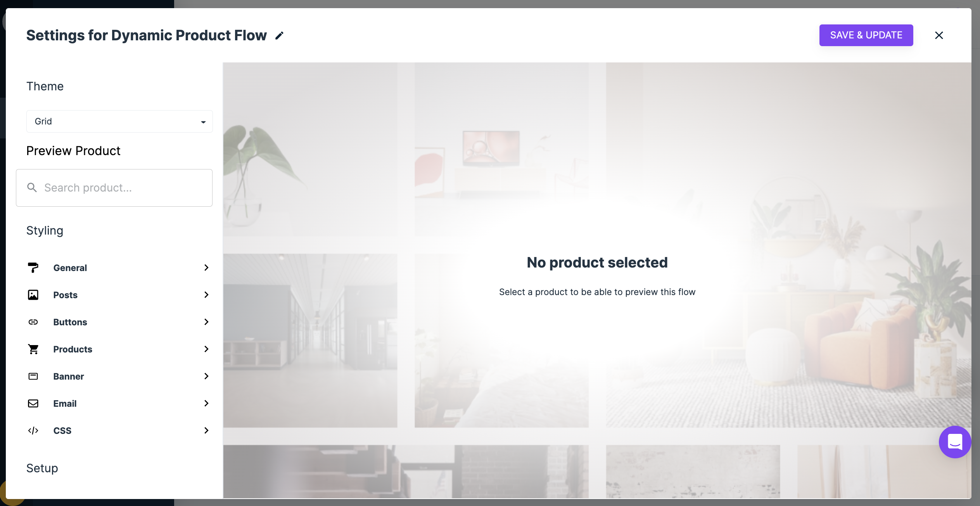The height and width of the screenshot is (506, 980).
Task: Click the Banner window icon
Action: click(33, 376)
